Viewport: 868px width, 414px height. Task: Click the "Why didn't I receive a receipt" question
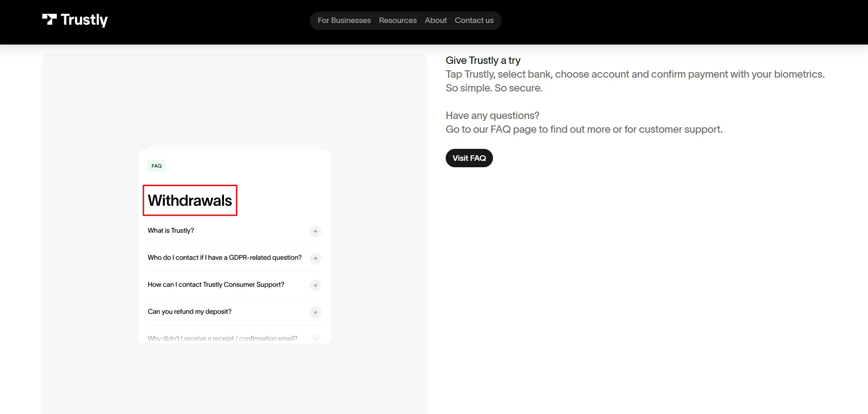point(223,339)
